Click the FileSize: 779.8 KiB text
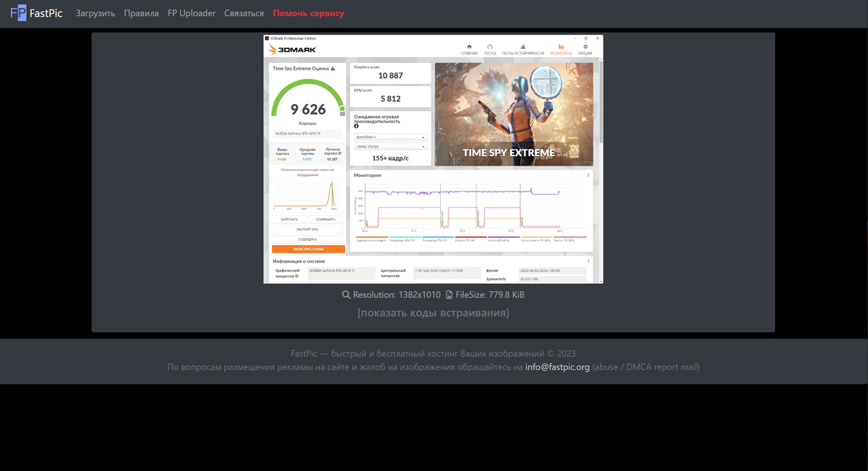The width and height of the screenshot is (868, 471). [490, 295]
